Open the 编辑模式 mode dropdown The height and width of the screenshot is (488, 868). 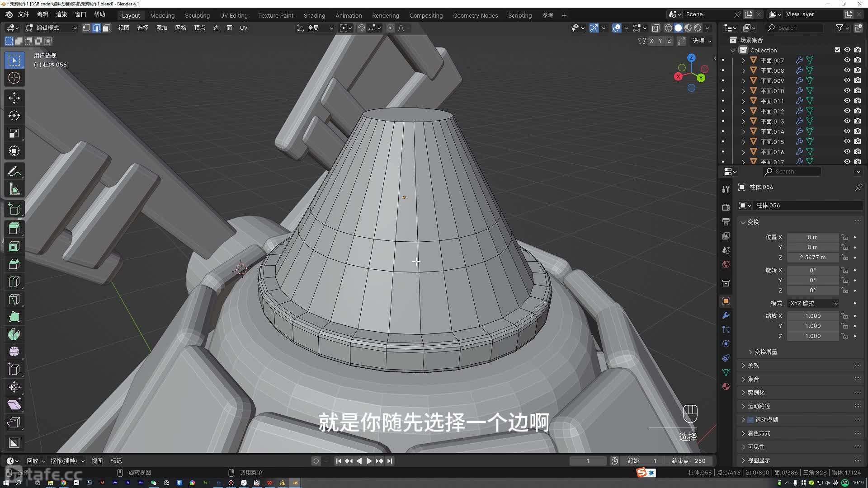[x=51, y=28]
